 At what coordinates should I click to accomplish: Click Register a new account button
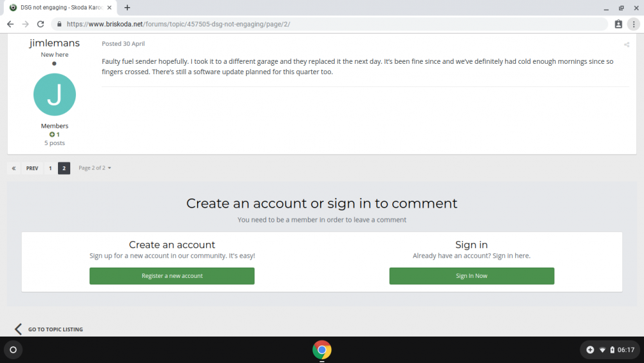click(172, 276)
